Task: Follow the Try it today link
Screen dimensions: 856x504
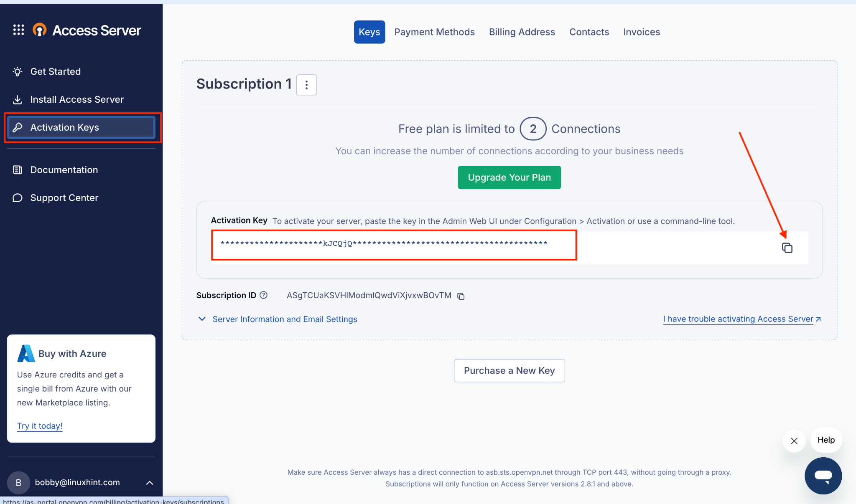Action: point(40,426)
